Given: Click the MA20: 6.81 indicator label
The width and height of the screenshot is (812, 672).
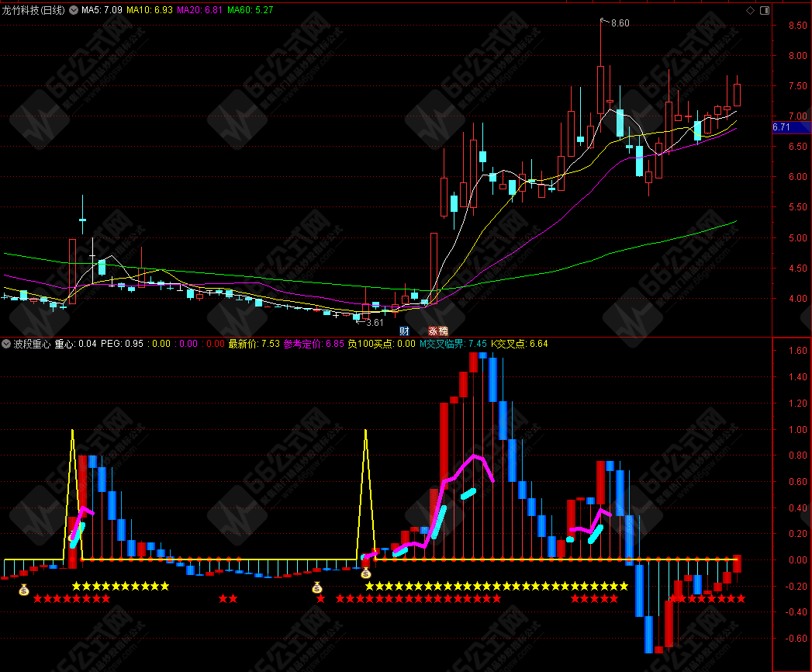Looking at the screenshot, I should pyautogui.click(x=200, y=10).
